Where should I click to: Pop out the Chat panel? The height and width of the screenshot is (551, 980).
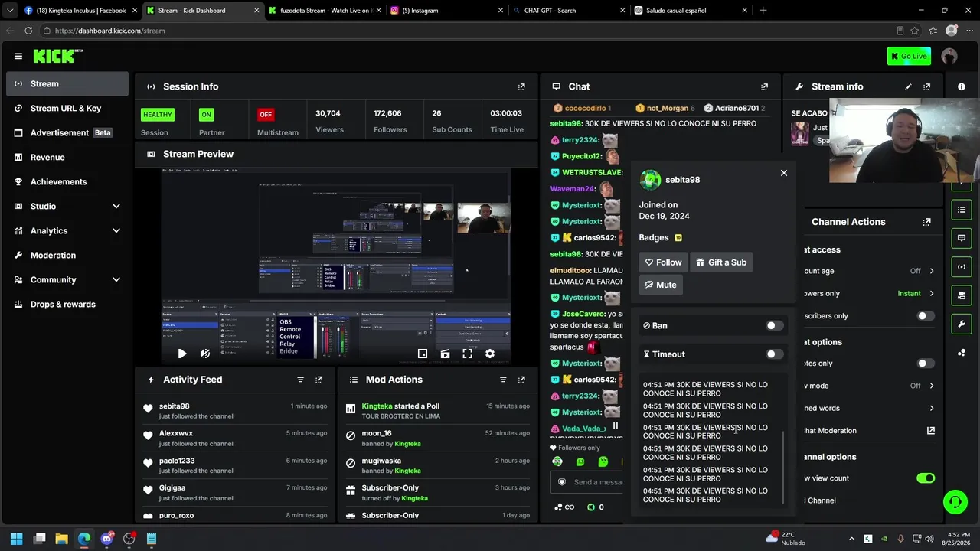pyautogui.click(x=764, y=86)
